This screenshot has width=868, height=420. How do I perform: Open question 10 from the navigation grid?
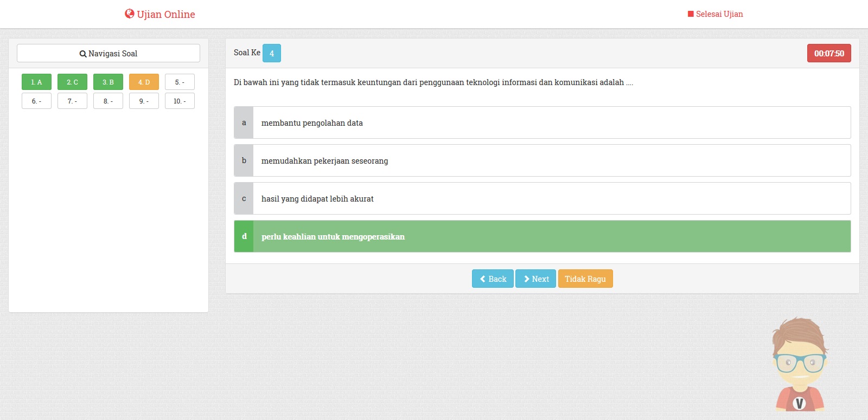click(x=180, y=101)
